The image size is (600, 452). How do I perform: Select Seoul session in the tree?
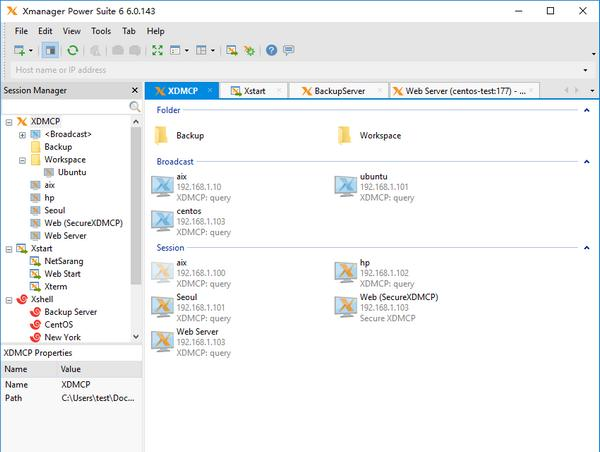click(55, 210)
